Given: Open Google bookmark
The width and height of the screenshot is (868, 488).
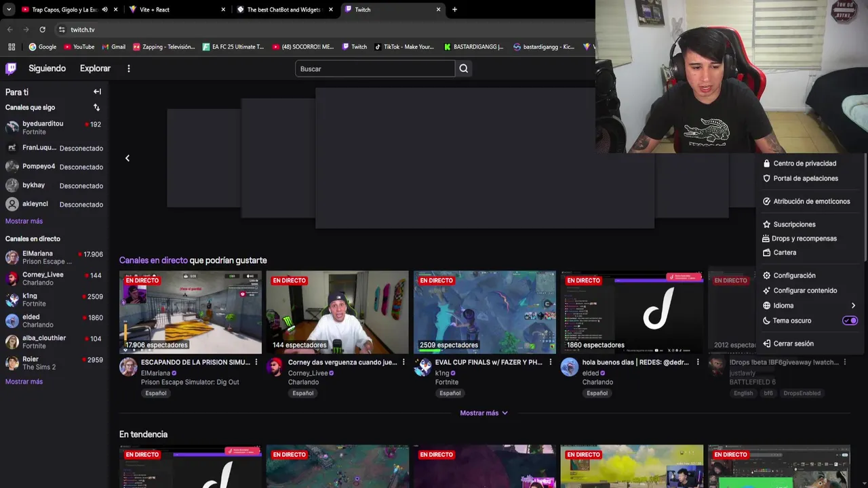Looking at the screenshot, I should pos(42,47).
